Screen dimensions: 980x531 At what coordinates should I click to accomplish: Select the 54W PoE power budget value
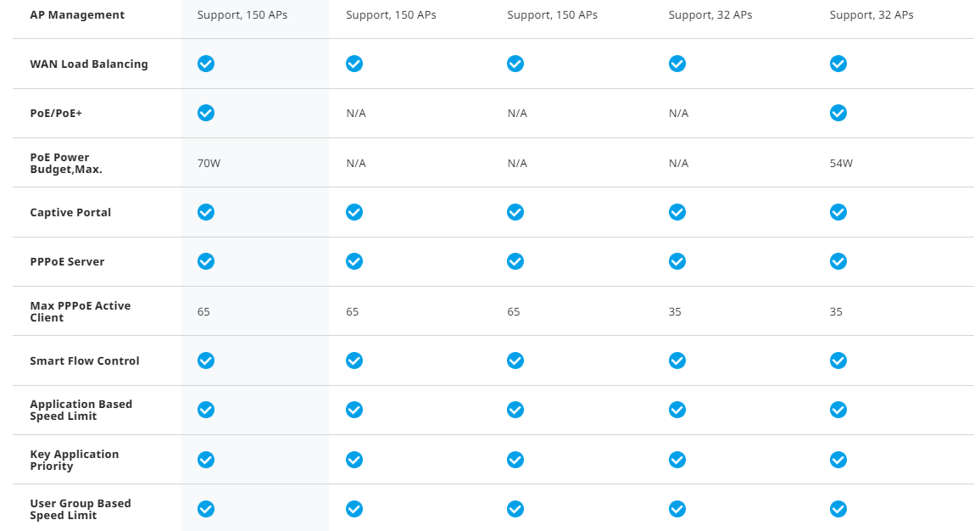coord(841,163)
